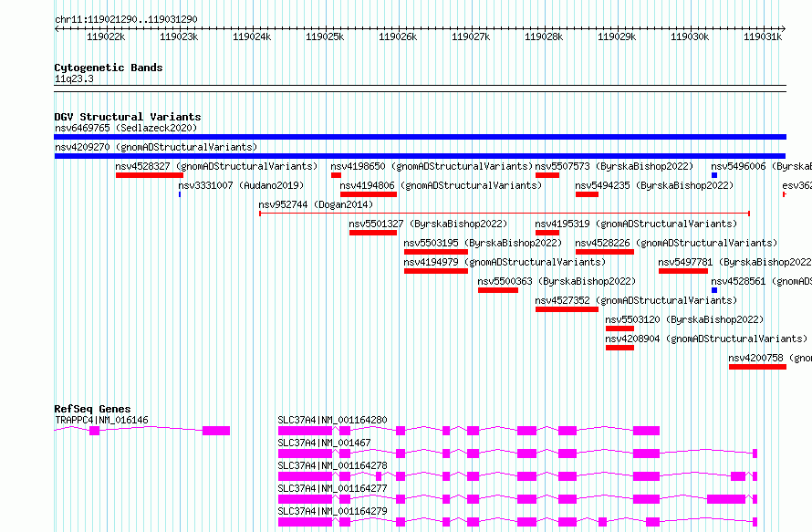The width and height of the screenshot is (812, 532).
Task: Click the nsv5497781 variant label
Action: pyautogui.click(x=734, y=262)
